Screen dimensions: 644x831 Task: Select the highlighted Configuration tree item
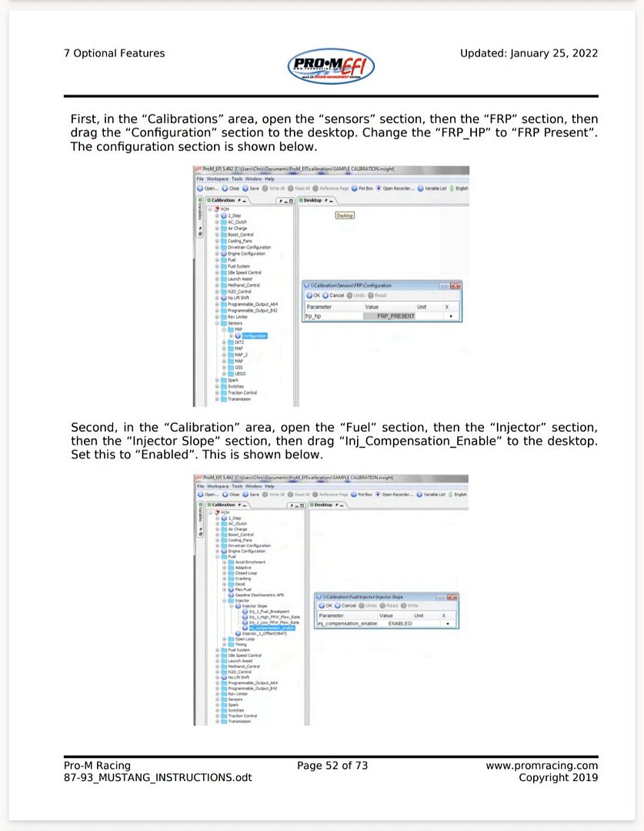pyautogui.click(x=255, y=336)
